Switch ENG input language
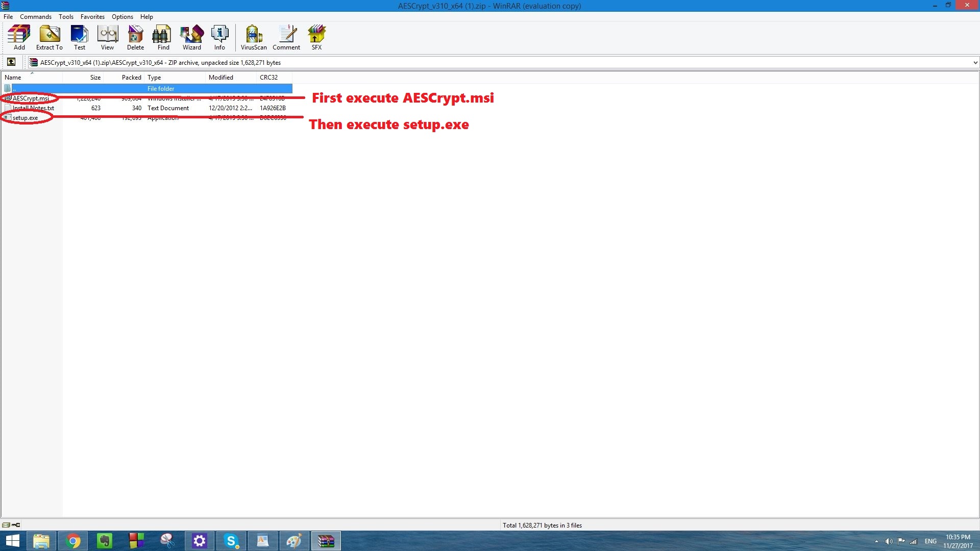The width and height of the screenshot is (980, 551). coord(930,541)
